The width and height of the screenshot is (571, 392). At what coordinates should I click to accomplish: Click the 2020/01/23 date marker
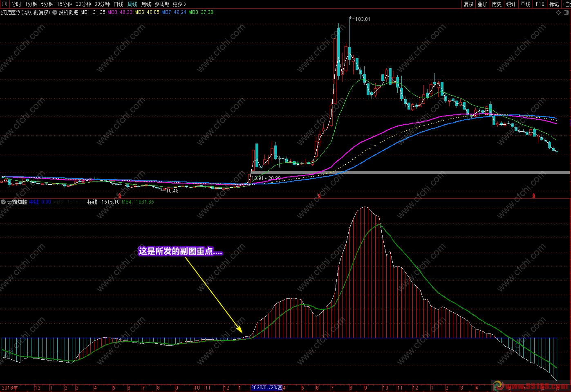coord(266,388)
